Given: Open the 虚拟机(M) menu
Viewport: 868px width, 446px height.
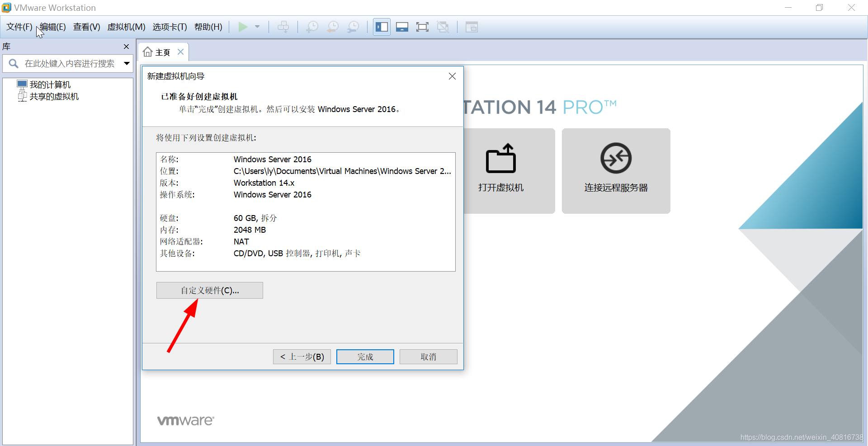Looking at the screenshot, I should pos(126,27).
